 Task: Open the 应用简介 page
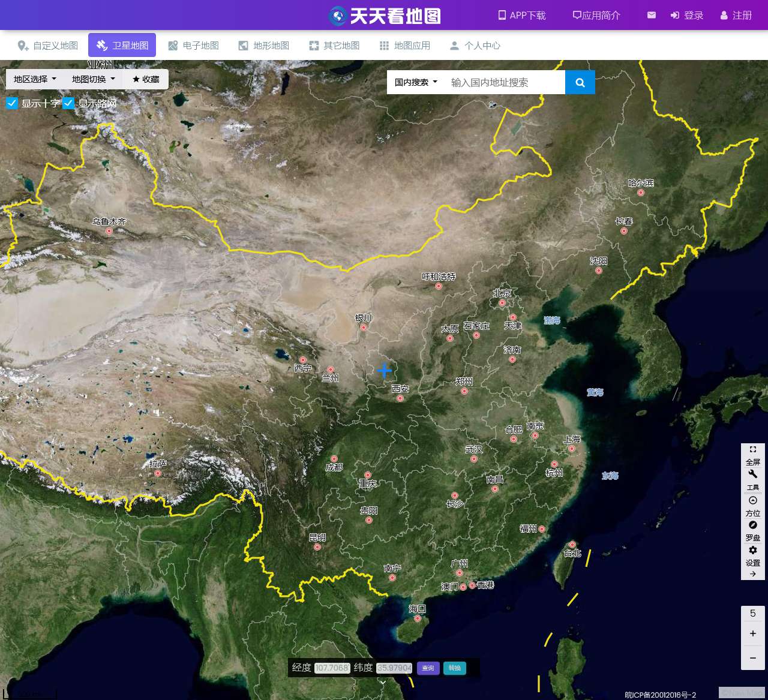596,16
